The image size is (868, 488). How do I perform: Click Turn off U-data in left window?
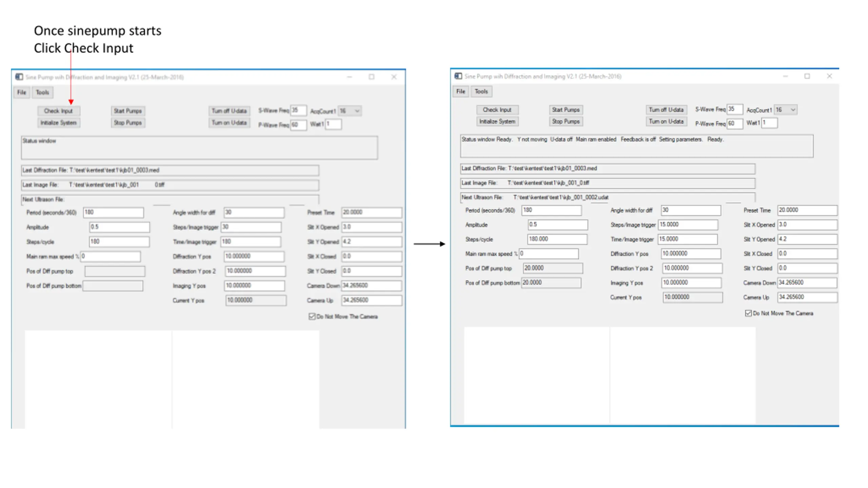(x=229, y=111)
